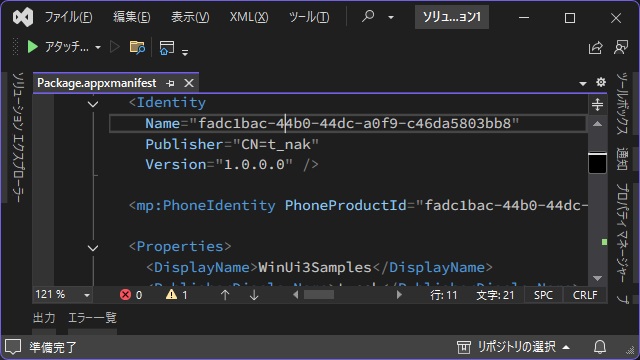The image size is (640, 360).
Task: Click the feedback person icon
Action: pyautogui.click(x=621, y=47)
